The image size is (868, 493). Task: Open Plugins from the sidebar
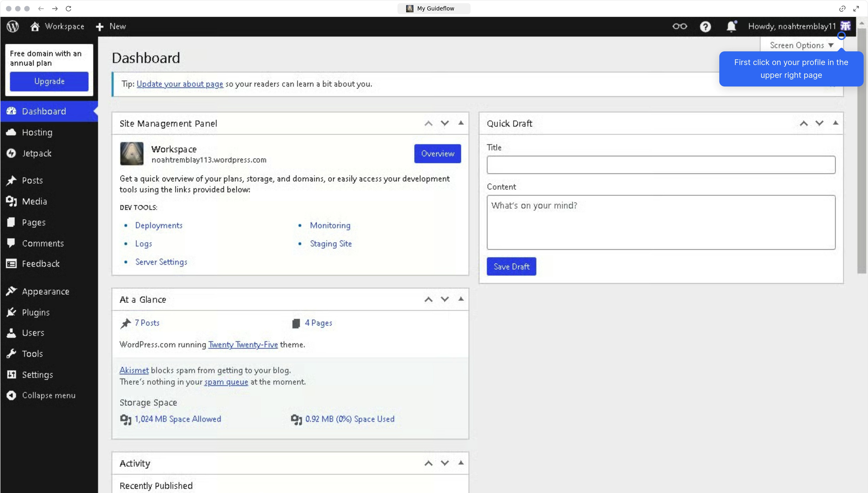point(36,312)
